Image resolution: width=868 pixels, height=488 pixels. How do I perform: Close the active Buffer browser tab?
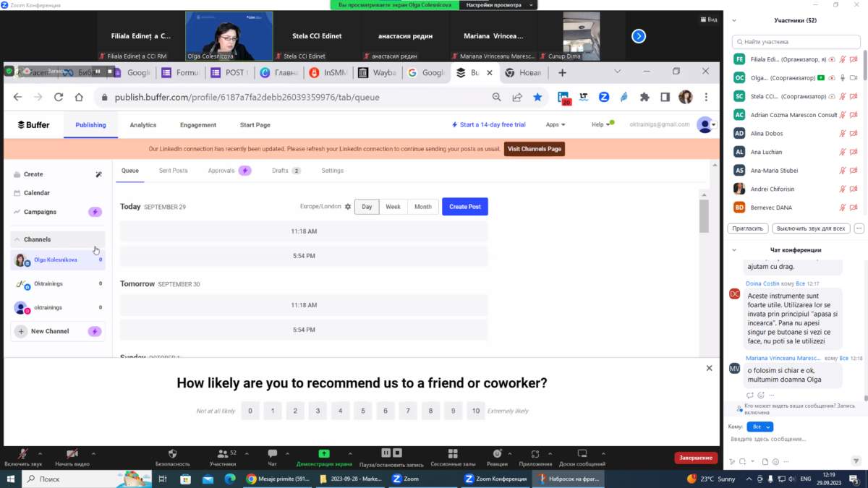coord(489,72)
